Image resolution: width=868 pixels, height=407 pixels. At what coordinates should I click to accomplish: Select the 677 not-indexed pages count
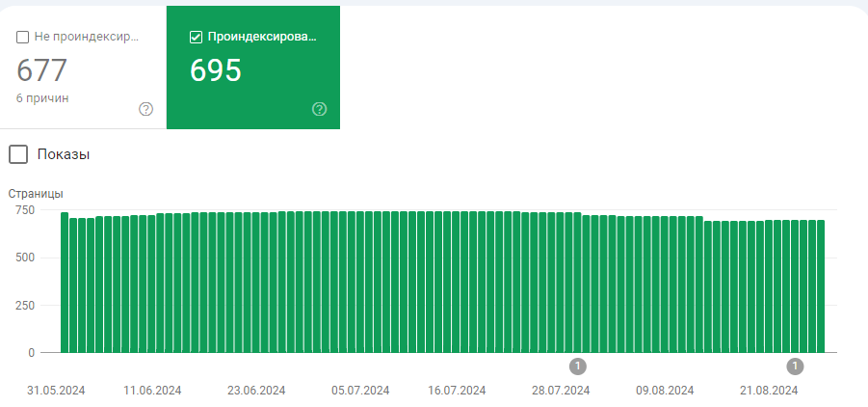click(41, 69)
